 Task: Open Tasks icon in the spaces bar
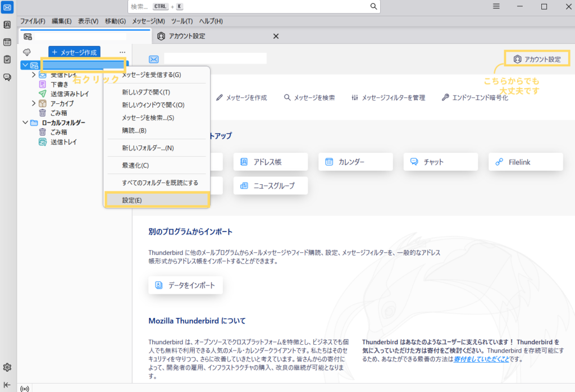point(7,60)
